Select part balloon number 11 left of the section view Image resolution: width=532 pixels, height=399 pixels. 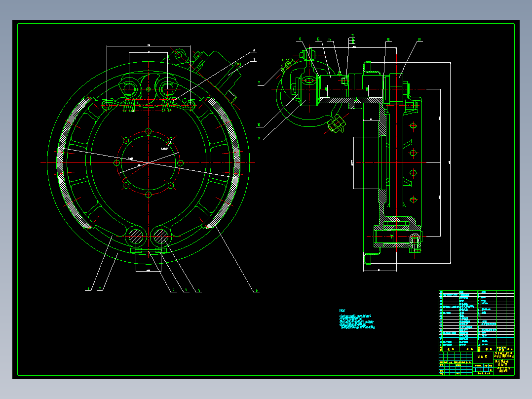(x=260, y=82)
